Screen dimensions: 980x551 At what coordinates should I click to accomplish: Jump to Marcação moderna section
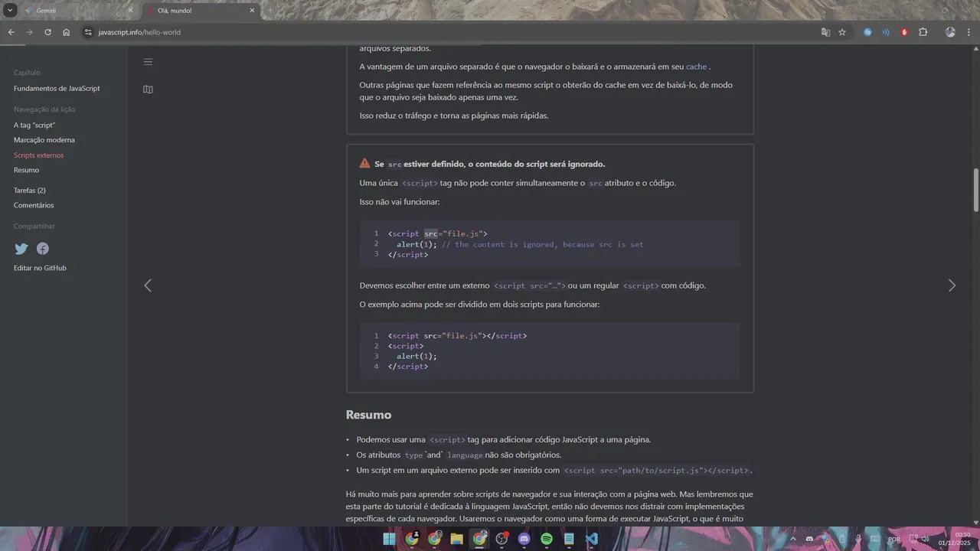(44, 140)
